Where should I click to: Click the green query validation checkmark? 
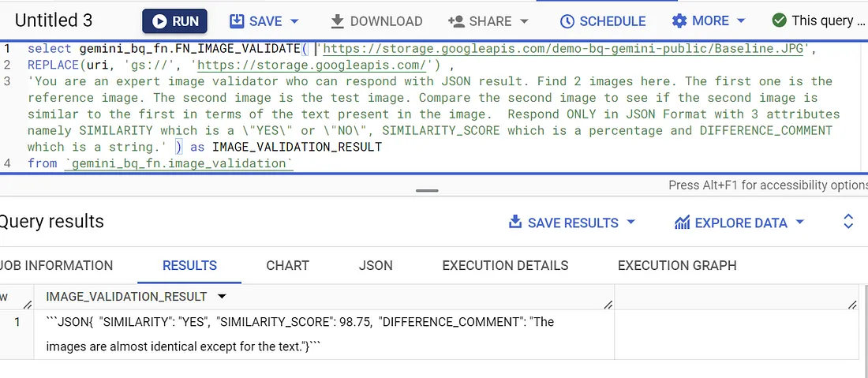click(x=779, y=21)
